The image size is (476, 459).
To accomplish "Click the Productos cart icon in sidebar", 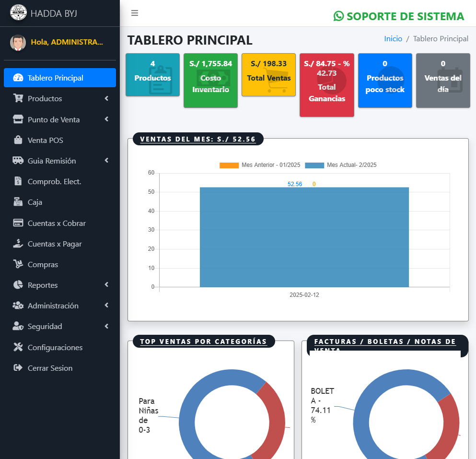I will [18, 98].
